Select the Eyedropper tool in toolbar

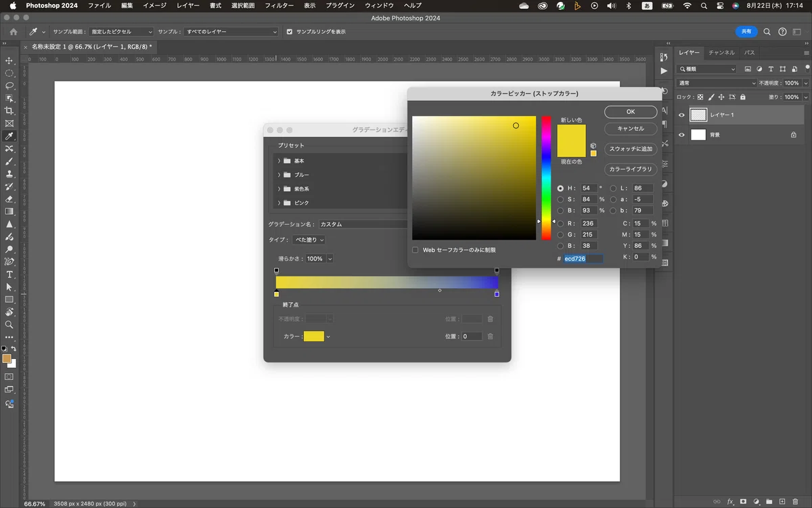(x=9, y=136)
